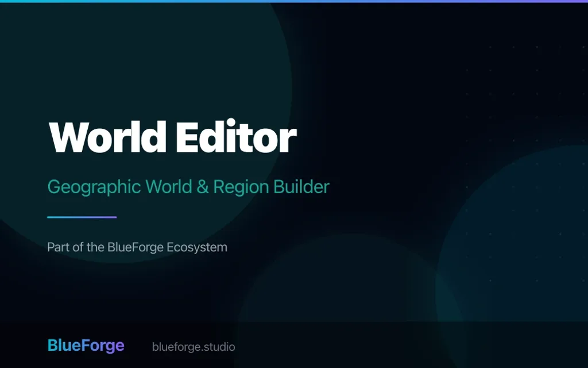Open the blueforge.studio link
The height and width of the screenshot is (368, 588).
click(x=194, y=347)
